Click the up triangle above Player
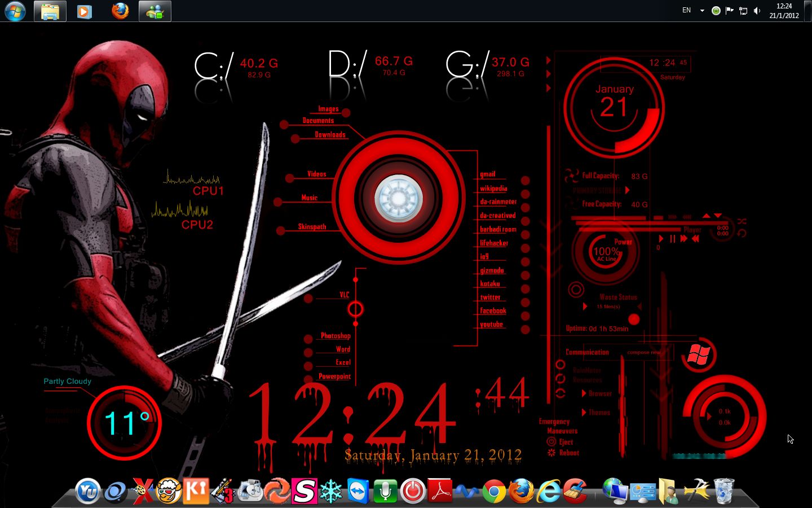 [x=707, y=216]
